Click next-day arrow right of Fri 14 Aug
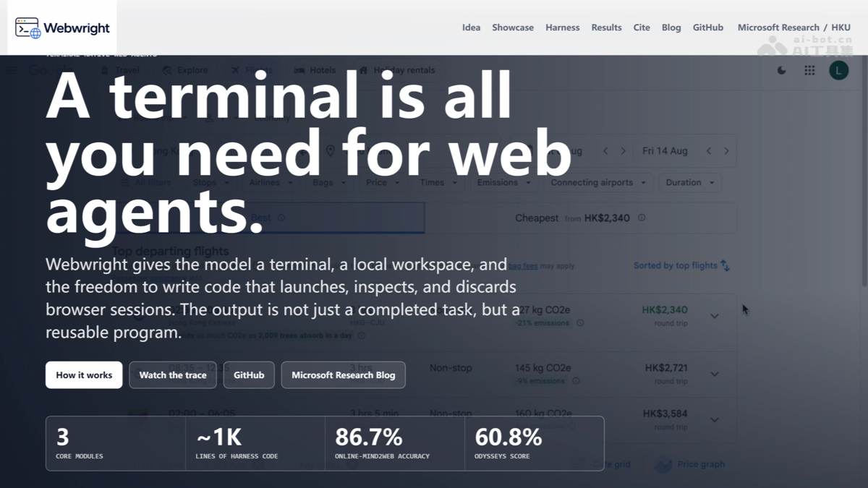Screen dimensions: 868x488 pos(726,151)
